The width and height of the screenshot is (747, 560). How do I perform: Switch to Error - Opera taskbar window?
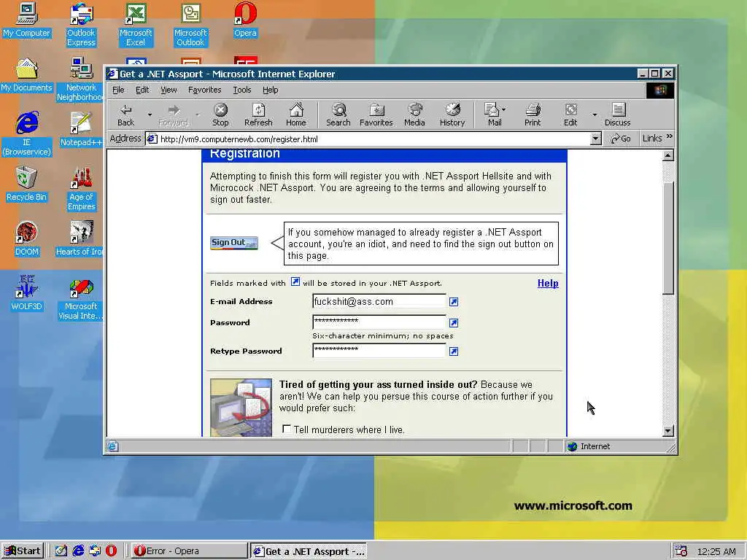189,551
